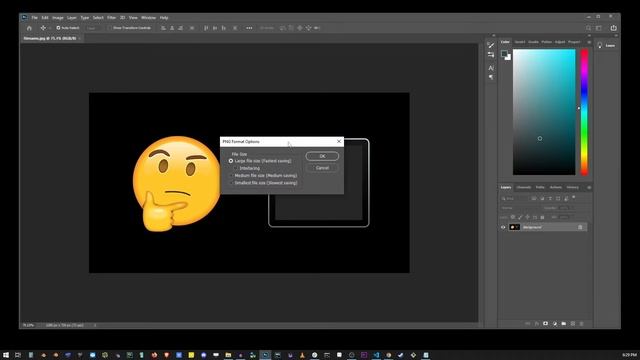Click the Home icon in options bar
The height and width of the screenshot is (360, 640).
point(29,28)
